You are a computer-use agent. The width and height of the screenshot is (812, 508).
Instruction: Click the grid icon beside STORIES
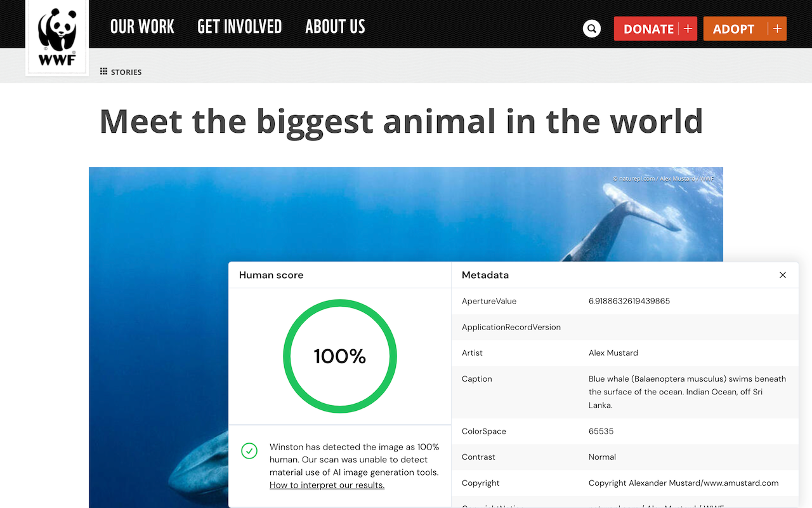[x=103, y=71]
